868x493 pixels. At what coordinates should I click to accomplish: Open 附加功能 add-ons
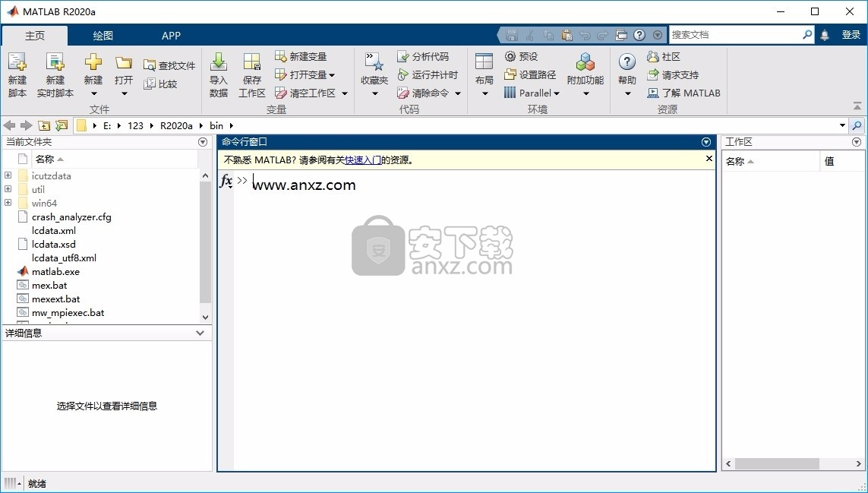(x=586, y=75)
